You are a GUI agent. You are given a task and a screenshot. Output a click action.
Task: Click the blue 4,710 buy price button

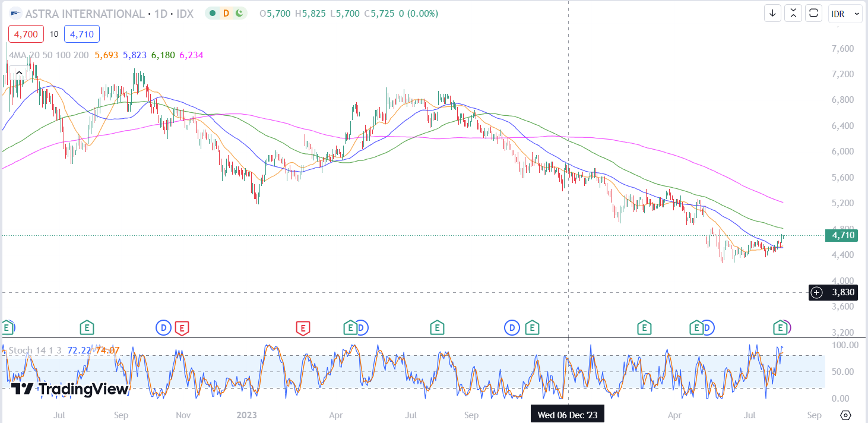(x=82, y=34)
